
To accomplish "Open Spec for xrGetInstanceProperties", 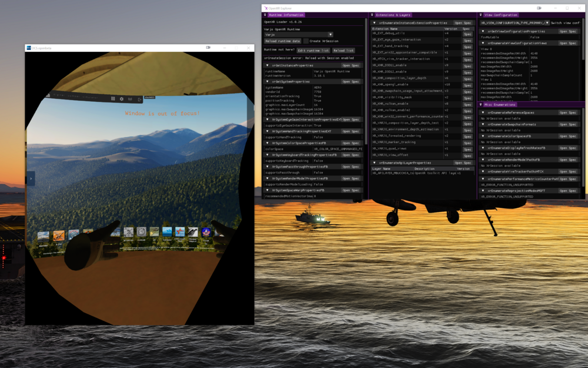I will click(x=350, y=65).
